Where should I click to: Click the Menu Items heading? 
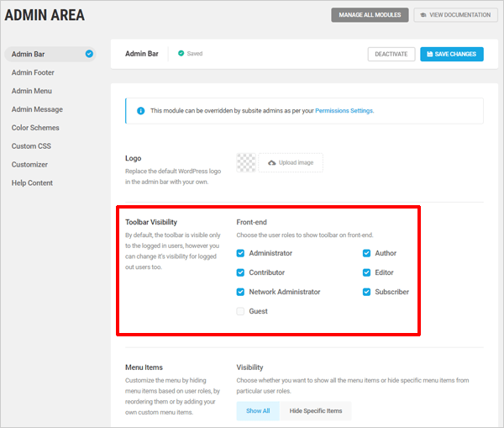coord(144,367)
